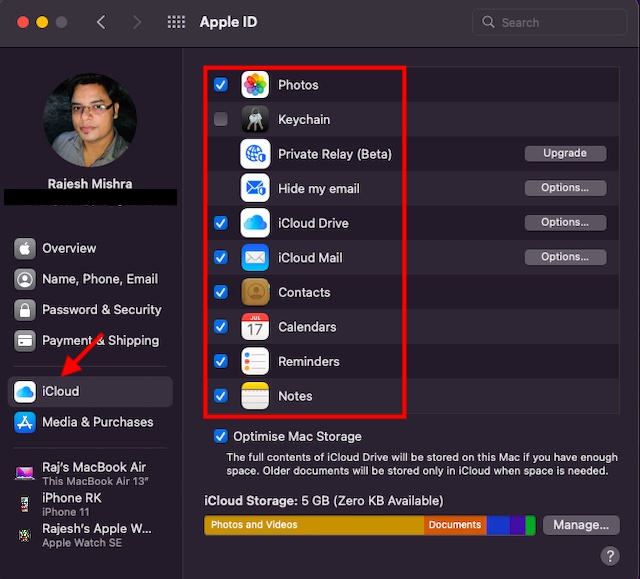The width and height of the screenshot is (640, 579).
Task: Open Name, Phone, Email section
Action: coord(90,279)
